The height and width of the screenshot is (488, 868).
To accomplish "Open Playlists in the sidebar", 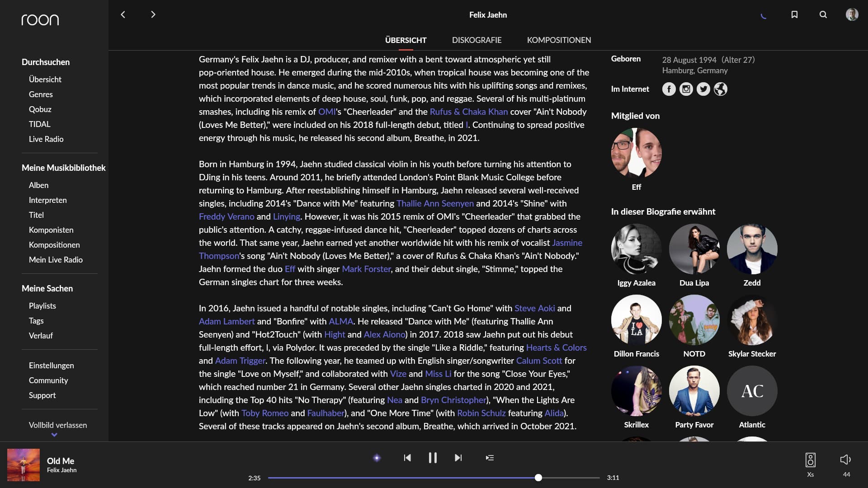I will (x=42, y=306).
